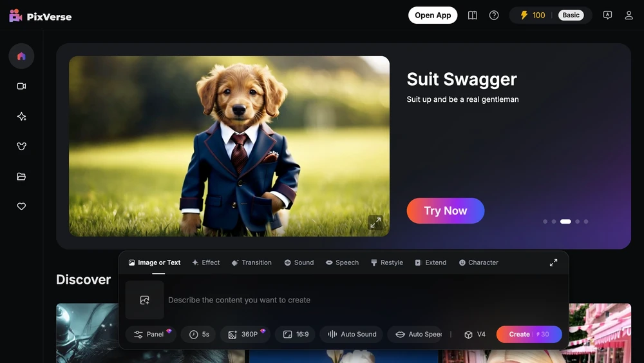The height and width of the screenshot is (363, 644).
Task: Open the heart favorites icon in the sidebar
Action: pyautogui.click(x=21, y=206)
